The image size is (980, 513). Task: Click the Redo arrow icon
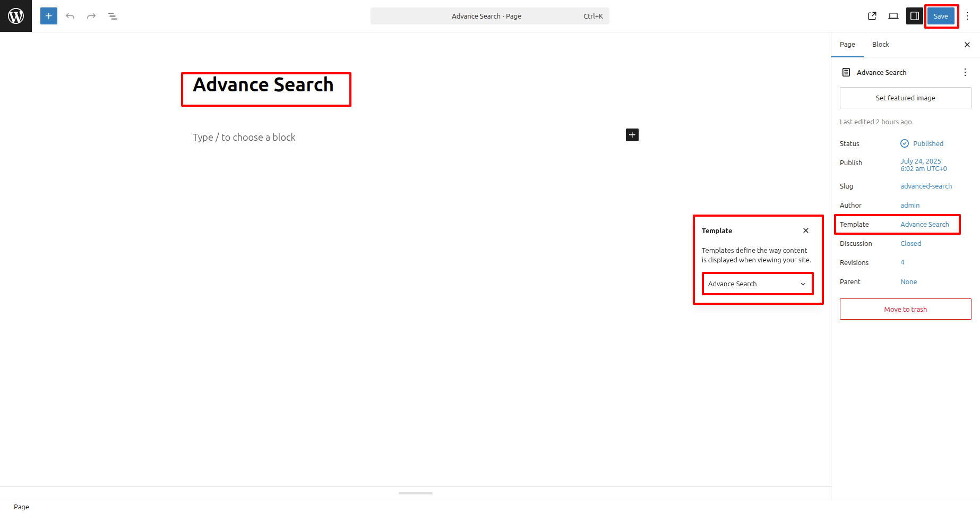pyautogui.click(x=91, y=16)
